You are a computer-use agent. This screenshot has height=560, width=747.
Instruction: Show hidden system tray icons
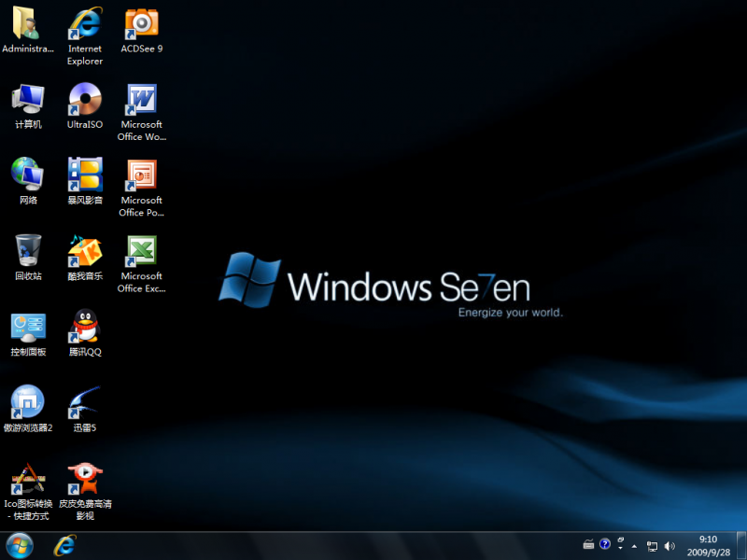tap(634, 546)
